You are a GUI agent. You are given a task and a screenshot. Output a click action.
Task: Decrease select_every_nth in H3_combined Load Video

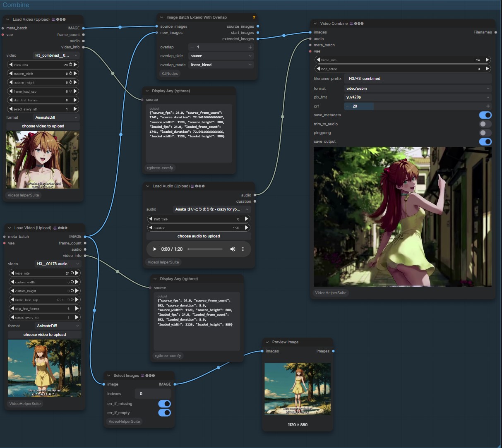pyautogui.click(x=10, y=109)
